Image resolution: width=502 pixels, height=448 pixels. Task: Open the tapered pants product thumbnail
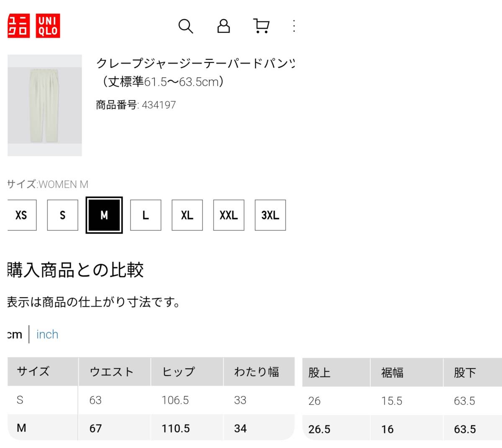(x=45, y=106)
